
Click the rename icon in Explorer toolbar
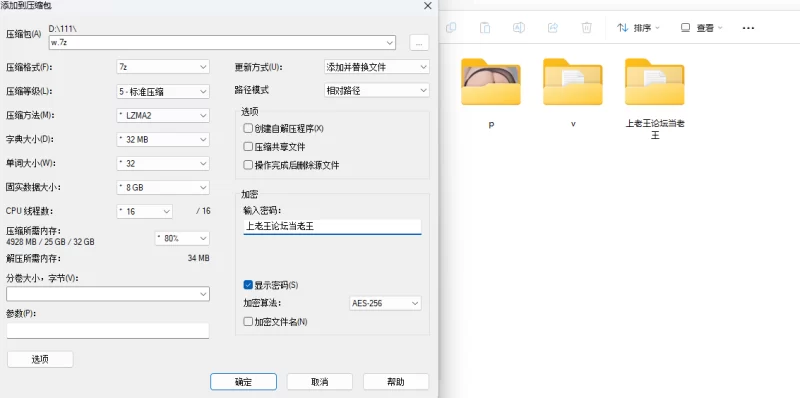519,28
